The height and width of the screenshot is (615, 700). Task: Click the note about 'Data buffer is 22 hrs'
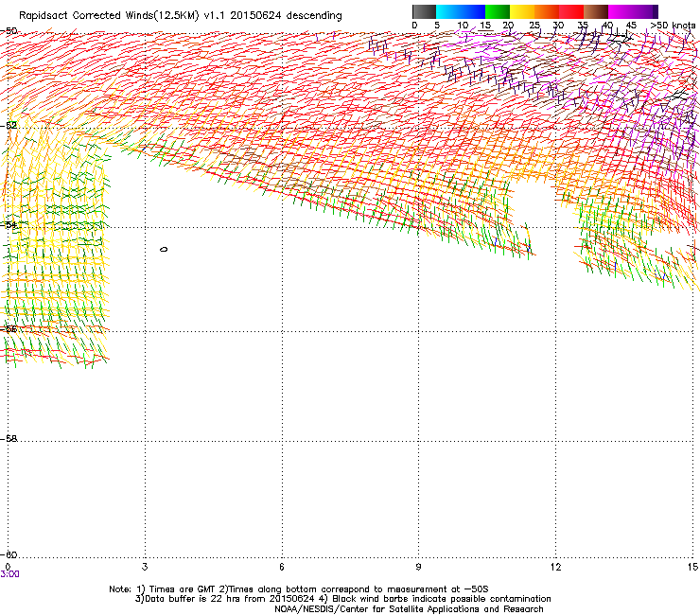click(x=223, y=599)
